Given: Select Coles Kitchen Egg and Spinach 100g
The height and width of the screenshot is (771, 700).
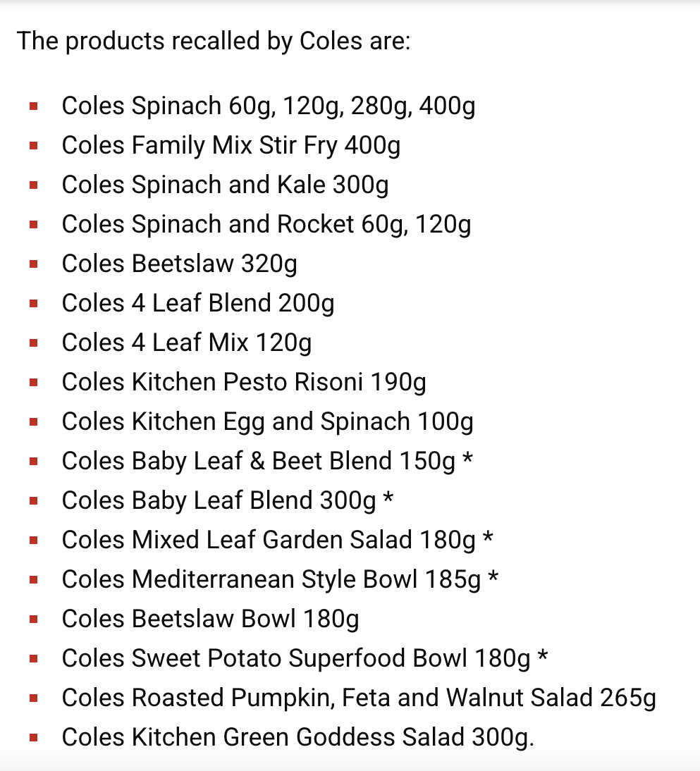Looking at the screenshot, I should click(268, 422).
